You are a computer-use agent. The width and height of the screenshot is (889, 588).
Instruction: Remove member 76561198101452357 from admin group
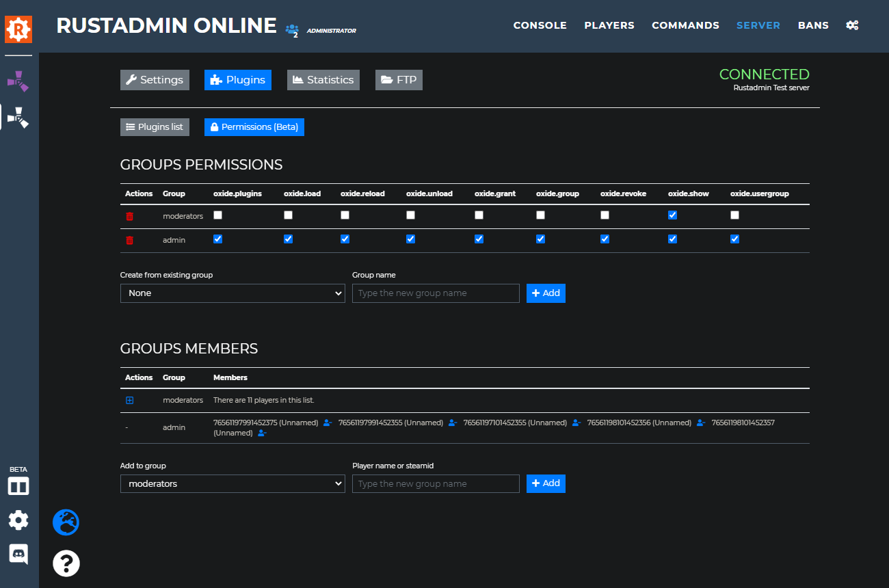(x=262, y=433)
